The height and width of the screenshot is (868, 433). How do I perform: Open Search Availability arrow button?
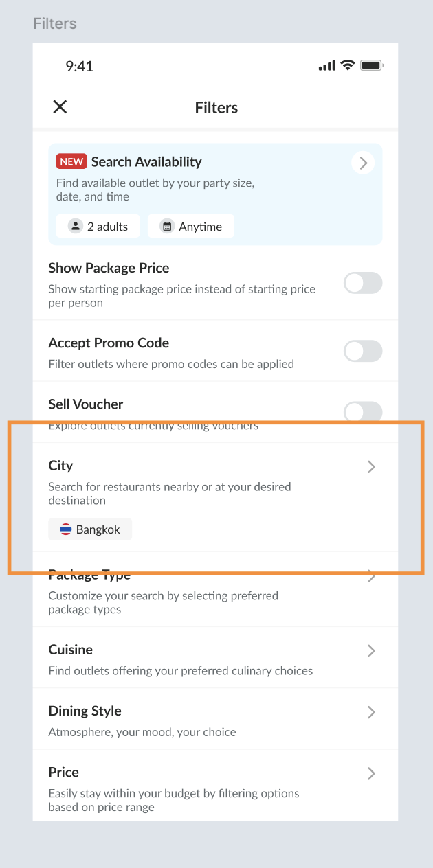(x=363, y=163)
